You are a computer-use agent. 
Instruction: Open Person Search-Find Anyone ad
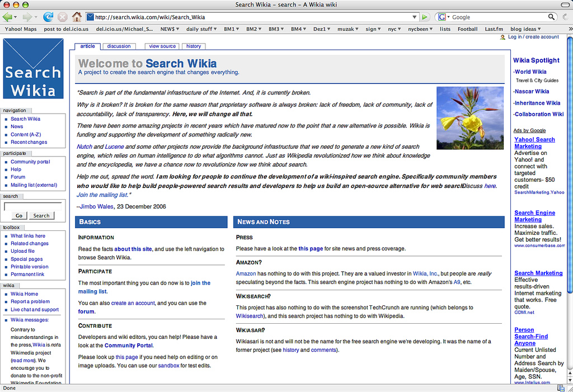[x=531, y=337]
